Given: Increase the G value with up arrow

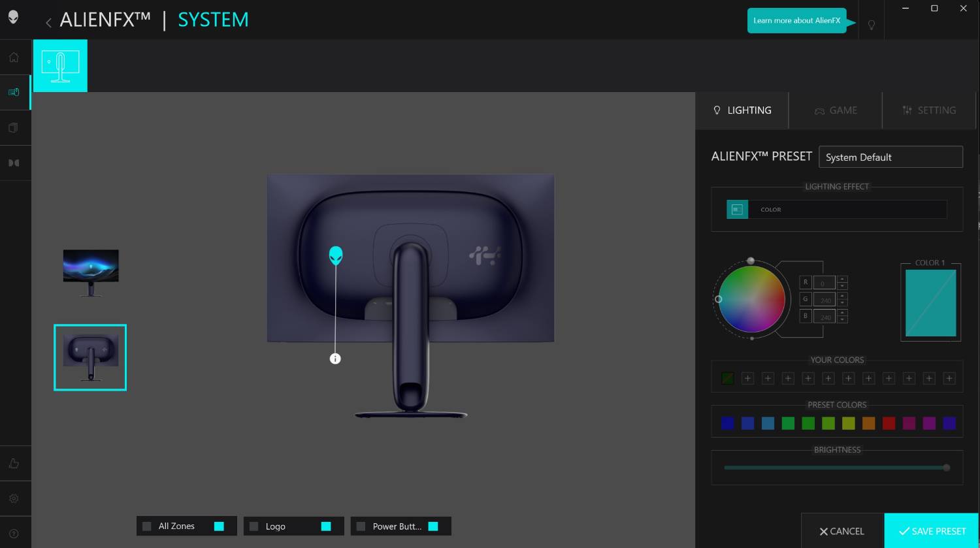Looking at the screenshot, I should coord(842,296).
